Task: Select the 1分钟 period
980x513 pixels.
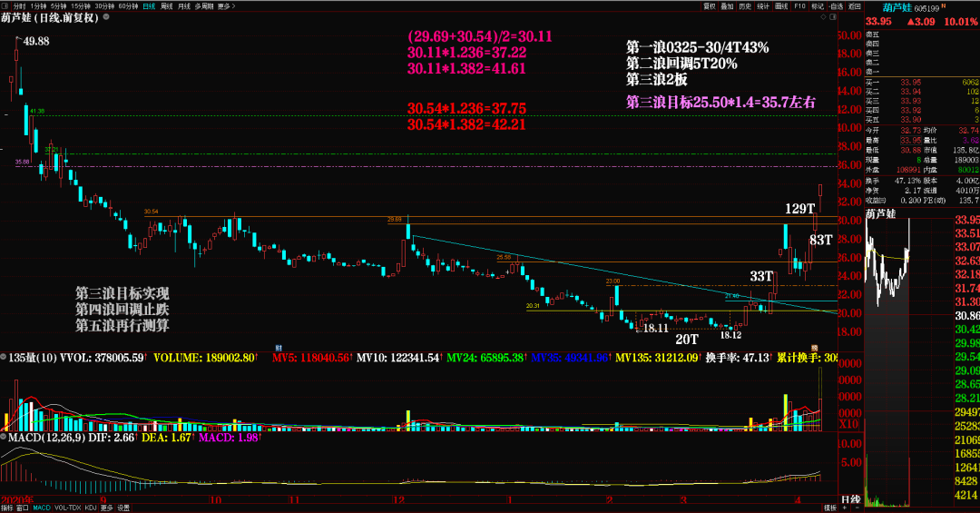Action: coord(39,6)
